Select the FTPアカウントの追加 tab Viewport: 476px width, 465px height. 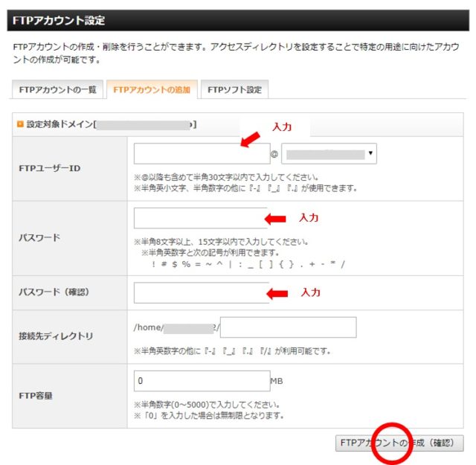click(152, 90)
